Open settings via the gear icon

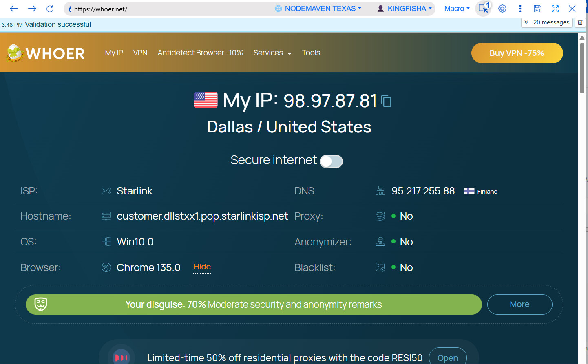pos(502,9)
